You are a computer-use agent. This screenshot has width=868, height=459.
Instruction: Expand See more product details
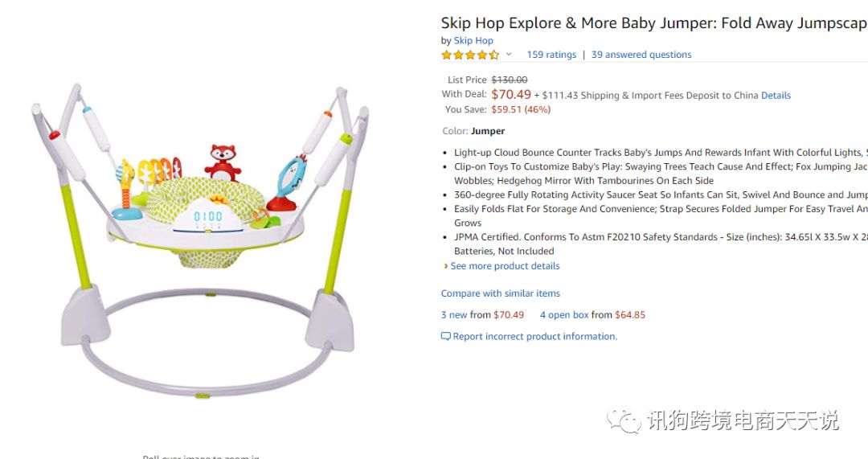(x=505, y=266)
